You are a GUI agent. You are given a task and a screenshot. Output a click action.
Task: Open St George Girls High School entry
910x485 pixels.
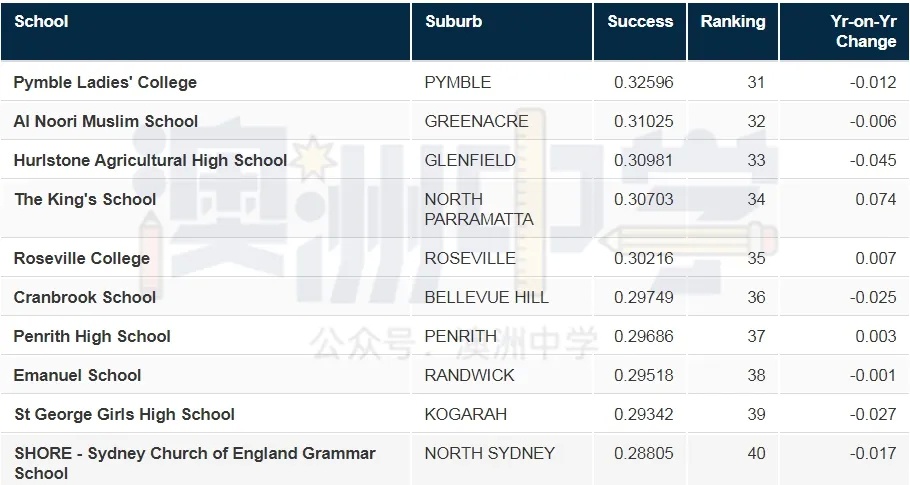pos(125,414)
